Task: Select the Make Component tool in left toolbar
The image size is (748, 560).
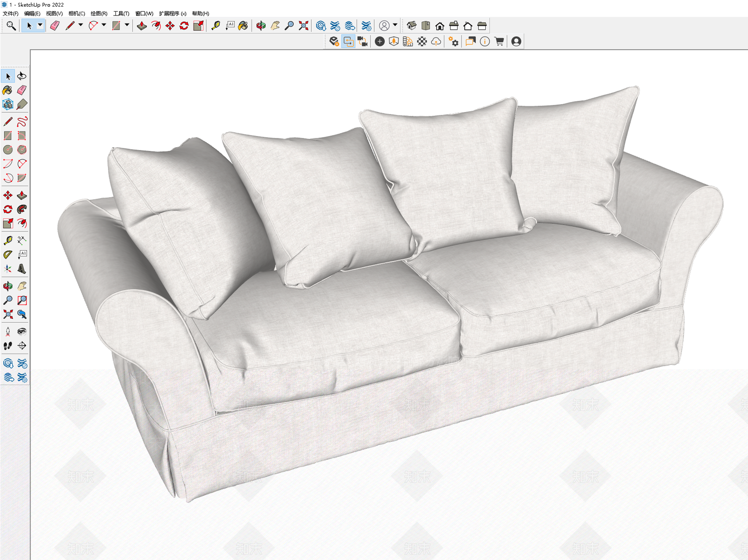Action: [7, 104]
